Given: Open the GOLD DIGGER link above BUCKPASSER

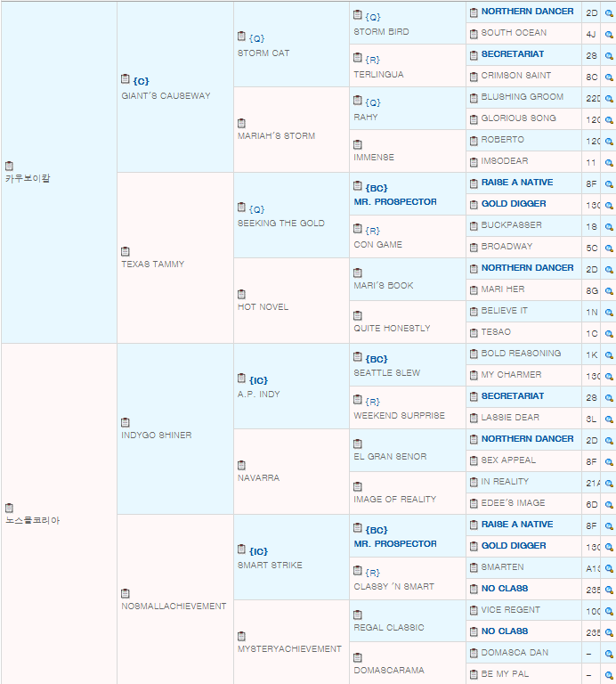Looking at the screenshot, I should coord(514,204).
